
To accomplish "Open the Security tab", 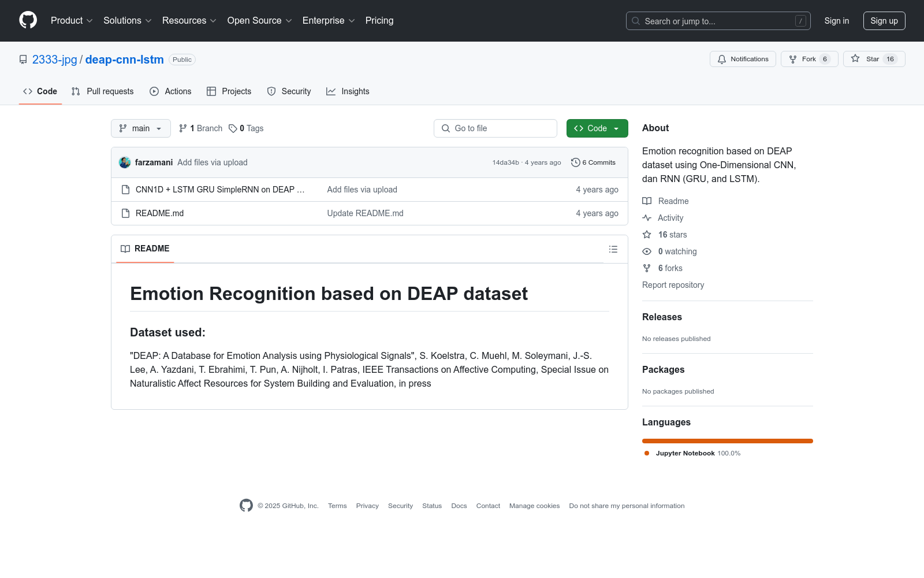I will tap(289, 91).
